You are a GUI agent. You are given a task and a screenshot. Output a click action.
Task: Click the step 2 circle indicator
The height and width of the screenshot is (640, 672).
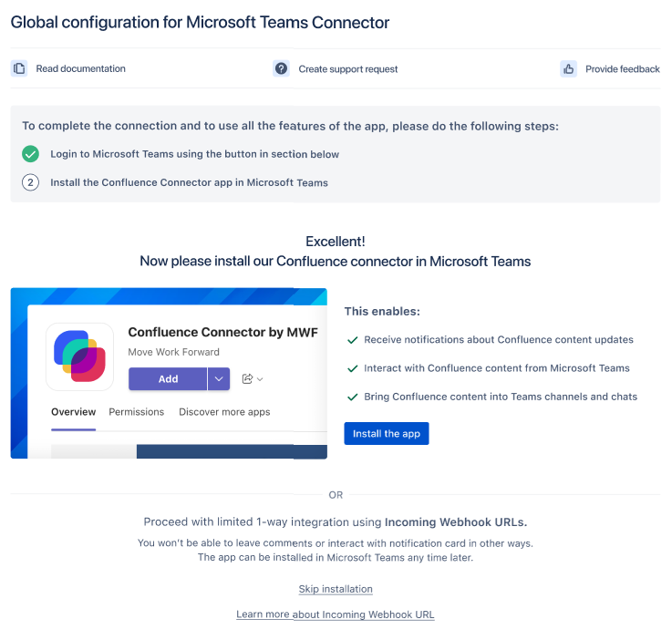[31, 182]
